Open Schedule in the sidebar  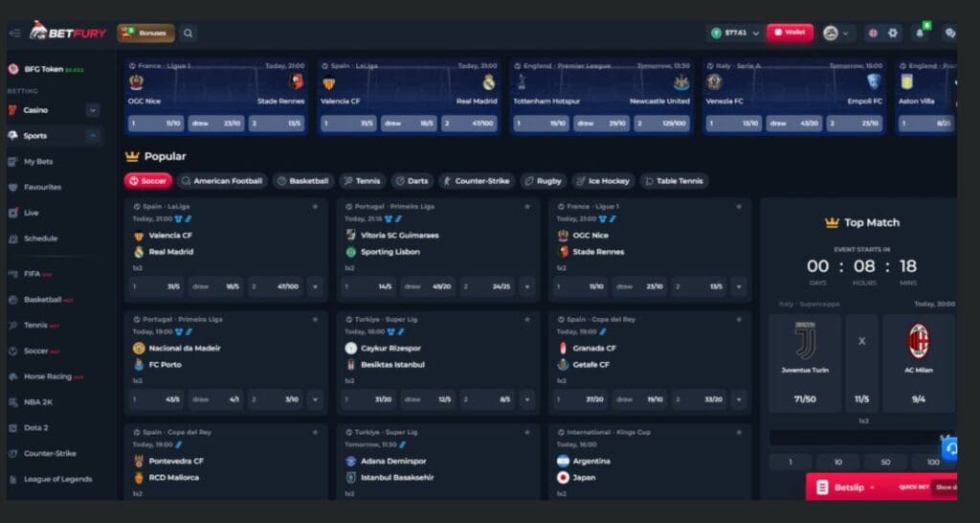40,239
